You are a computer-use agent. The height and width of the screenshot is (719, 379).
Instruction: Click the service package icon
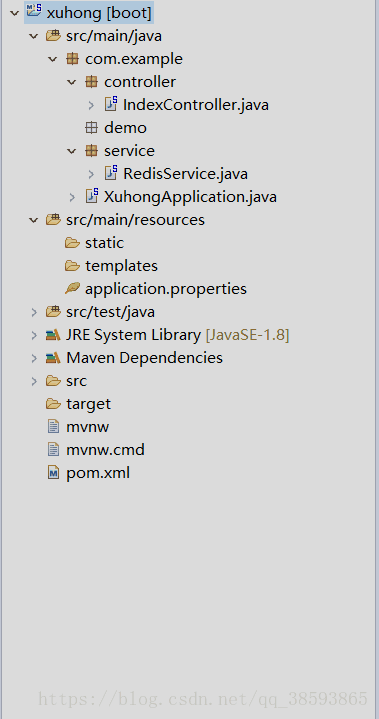click(x=92, y=151)
